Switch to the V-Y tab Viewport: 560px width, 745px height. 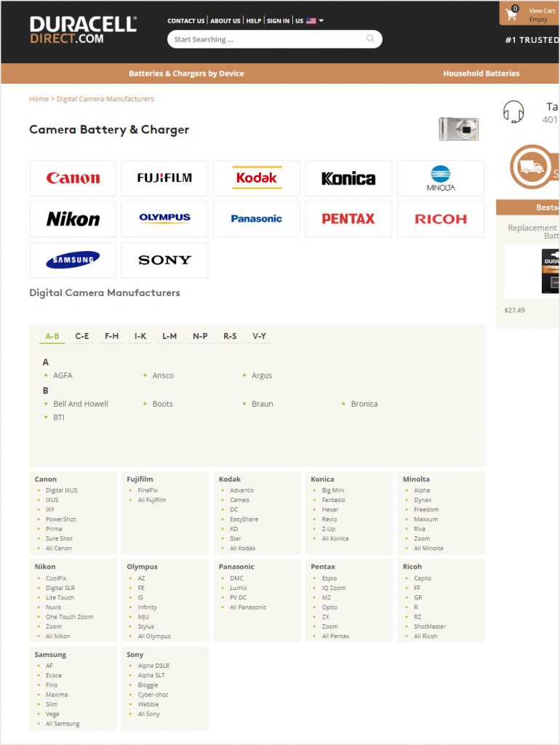click(x=260, y=336)
